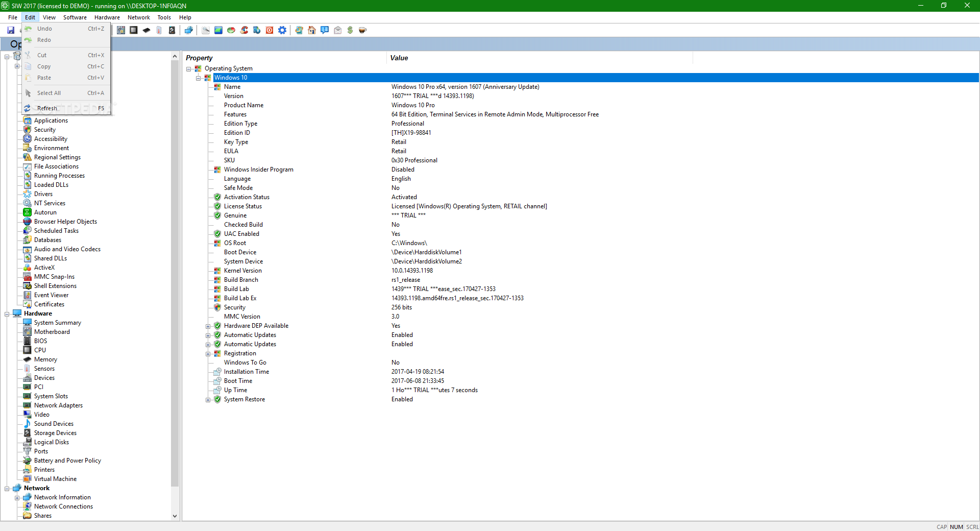Click the CPU chip toolbar icon
The image size is (980, 531).
134,30
